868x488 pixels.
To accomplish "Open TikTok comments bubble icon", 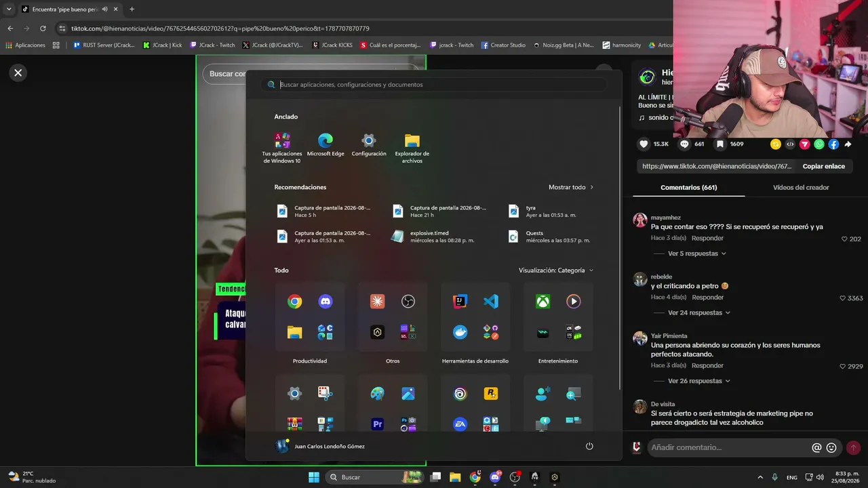I will (684, 144).
